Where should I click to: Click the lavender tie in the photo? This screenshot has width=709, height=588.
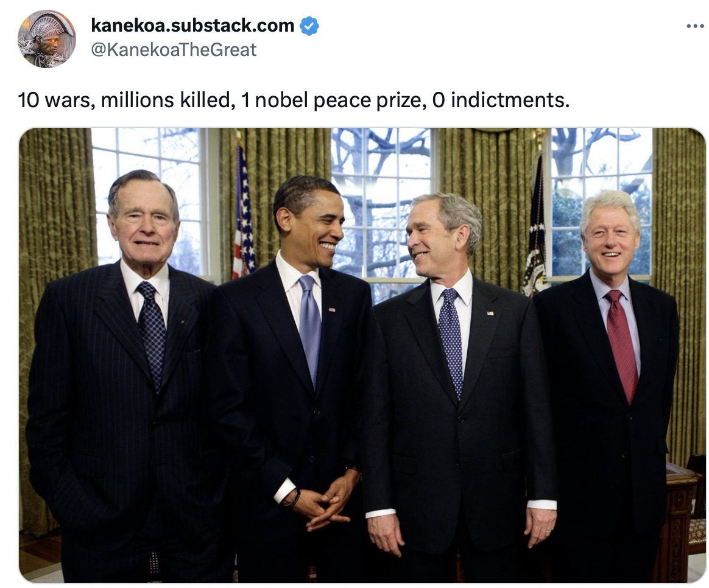tap(310, 329)
